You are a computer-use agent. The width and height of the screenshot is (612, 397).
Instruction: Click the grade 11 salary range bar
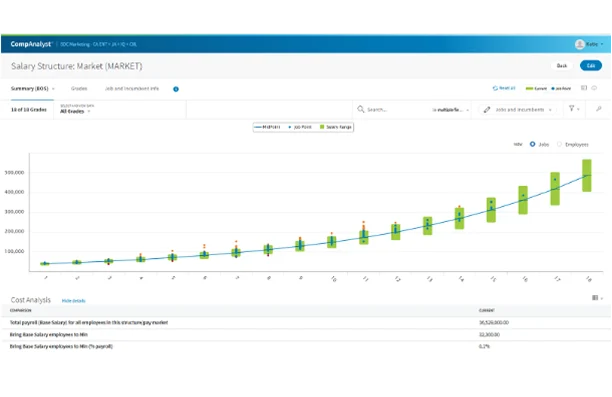(364, 237)
